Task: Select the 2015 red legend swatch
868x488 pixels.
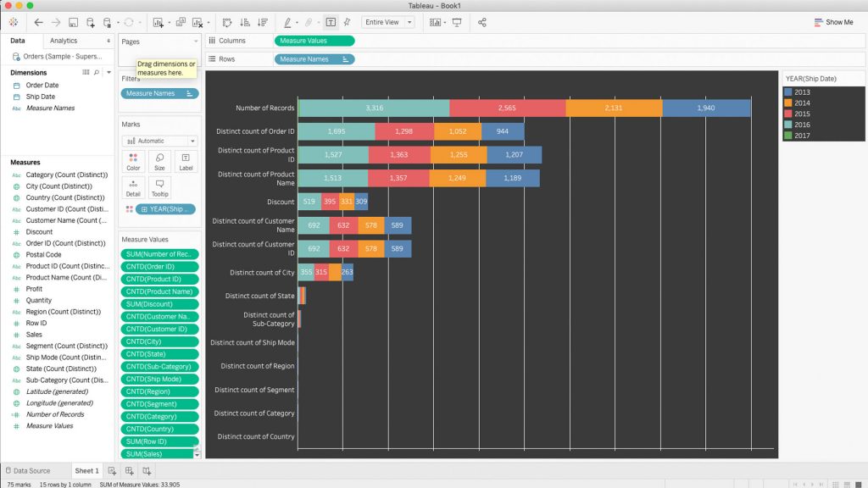Action: click(788, 114)
